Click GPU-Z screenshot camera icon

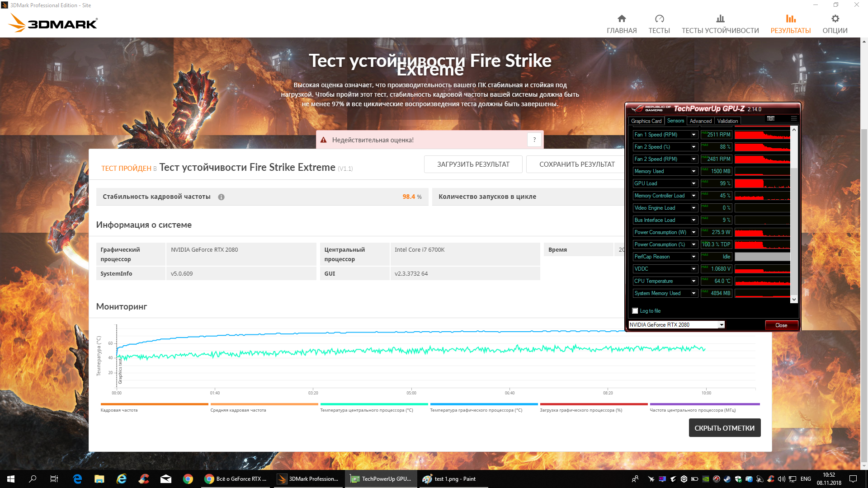771,118
